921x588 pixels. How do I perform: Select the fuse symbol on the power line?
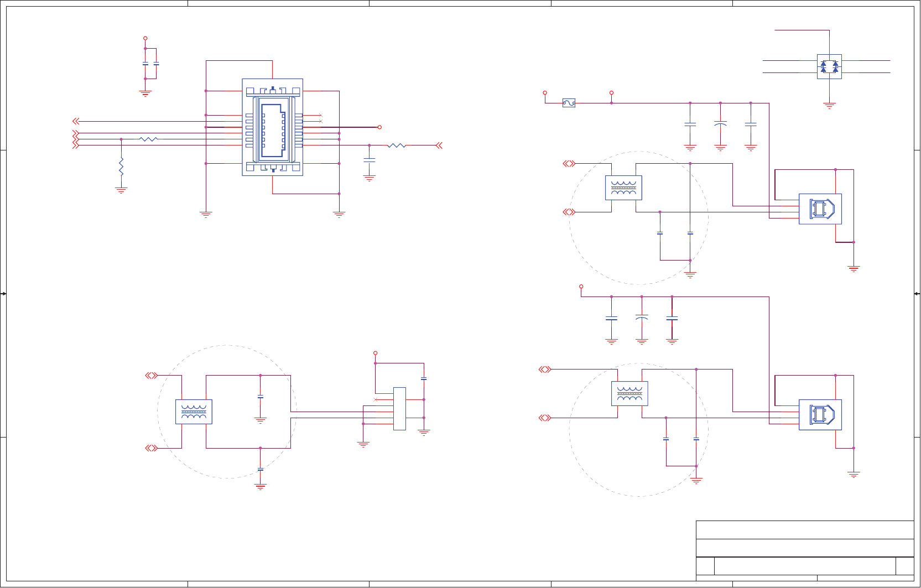tap(569, 103)
